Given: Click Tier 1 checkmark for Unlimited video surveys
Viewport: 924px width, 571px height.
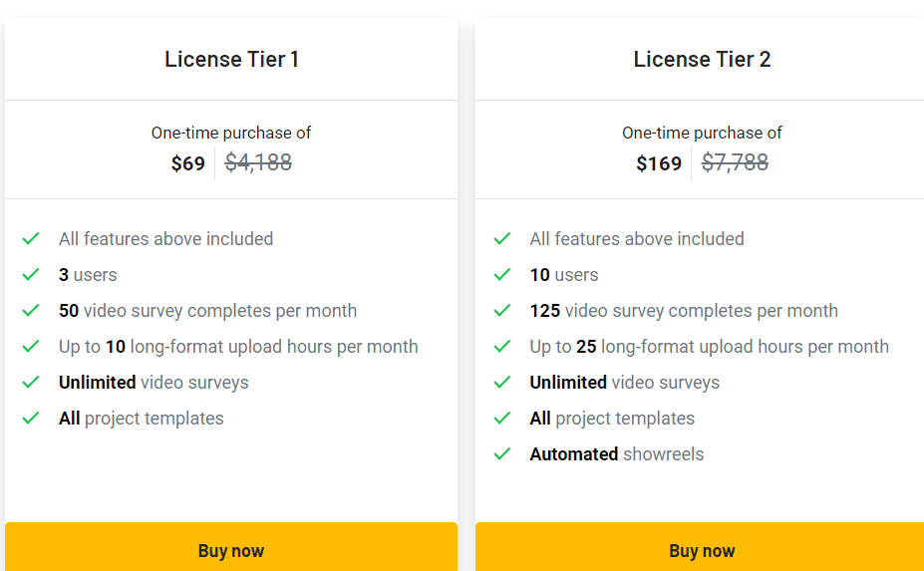Looking at the screenshot, I should click(31, 383).
